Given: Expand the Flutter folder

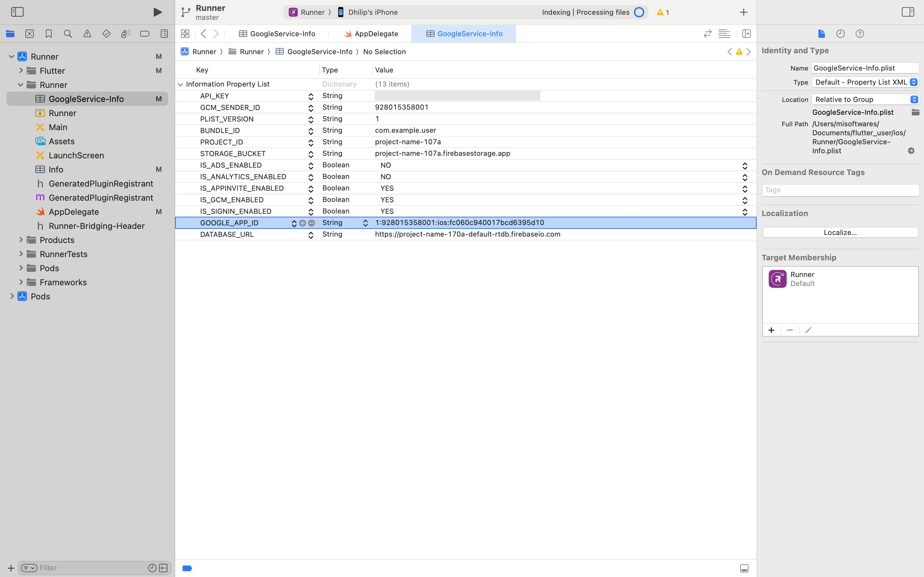Looking at the screenshot, I should tap(21, 71).
